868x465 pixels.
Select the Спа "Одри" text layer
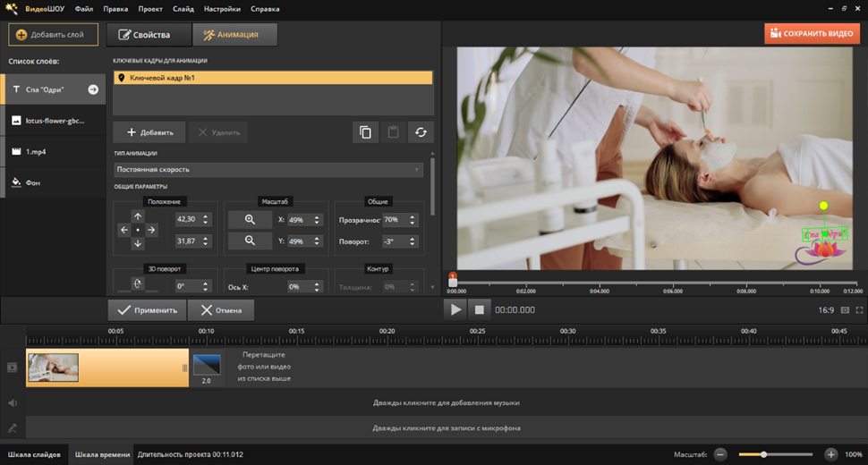pos(54,89)
